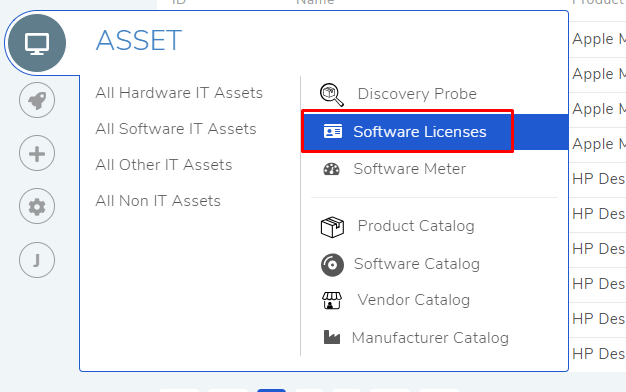This screenshot has height=392, width=626.
Task: Click the ASSET heading title
Action: (x=139, y=40)
